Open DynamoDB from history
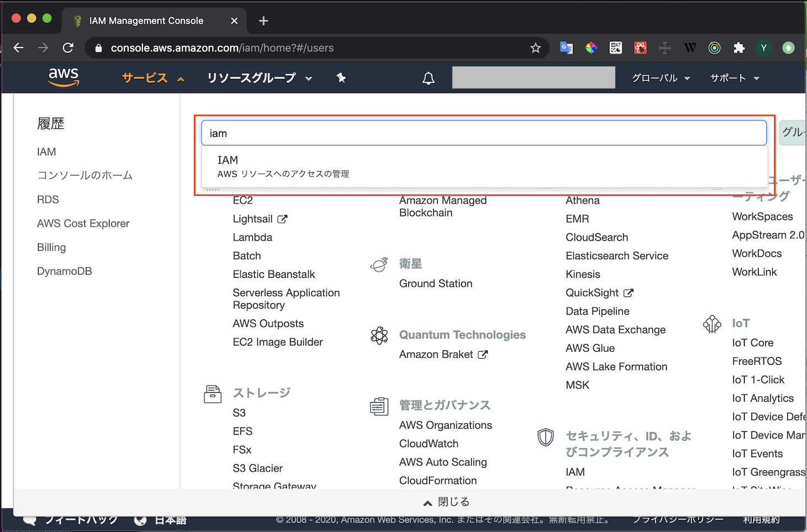Screen dimensions: 807x532 pos(64,271)
